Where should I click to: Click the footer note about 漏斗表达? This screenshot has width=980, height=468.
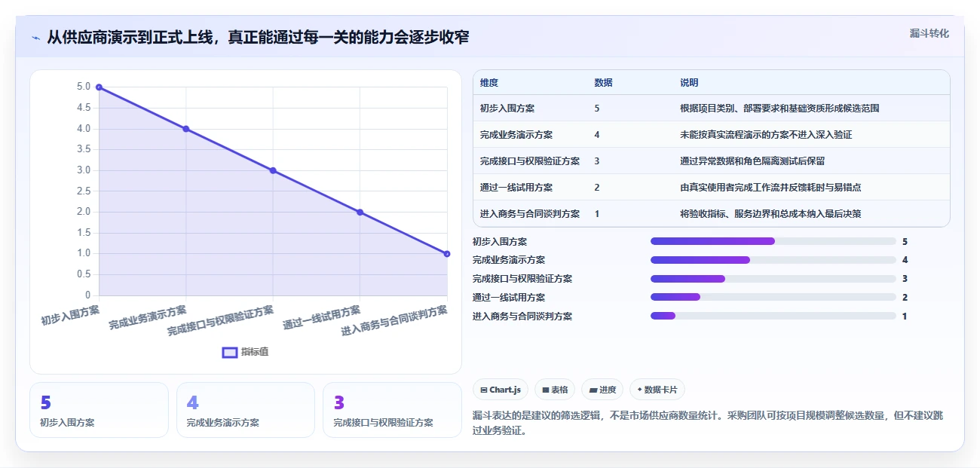(707, 424)
